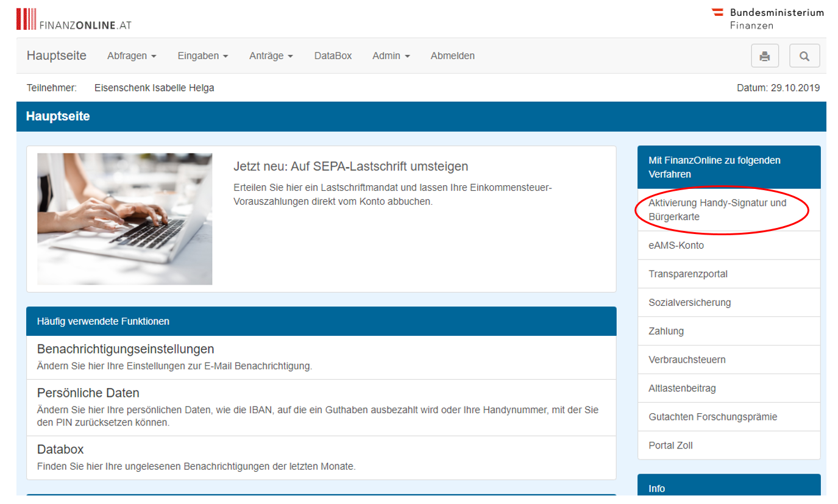This screenshot has width=838, height=504.
Task: Open the Eingaben dropdown menu
Action: 202,56
